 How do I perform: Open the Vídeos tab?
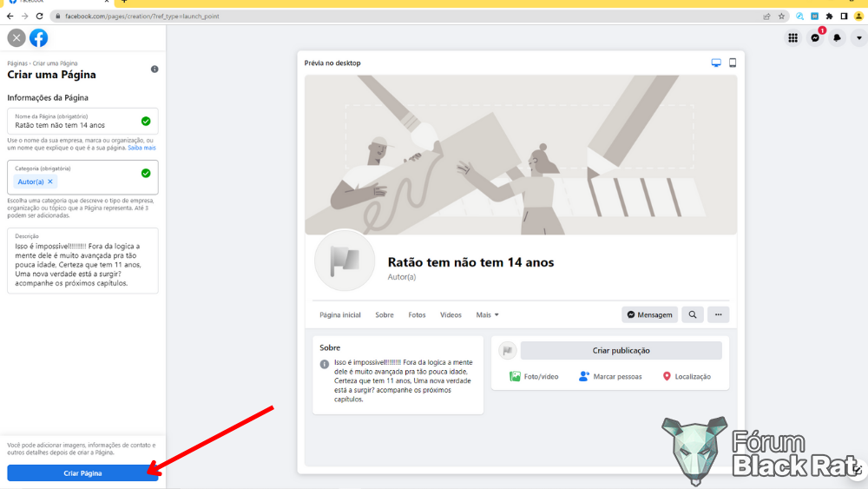pyautogui.click(x=450, y=314)
